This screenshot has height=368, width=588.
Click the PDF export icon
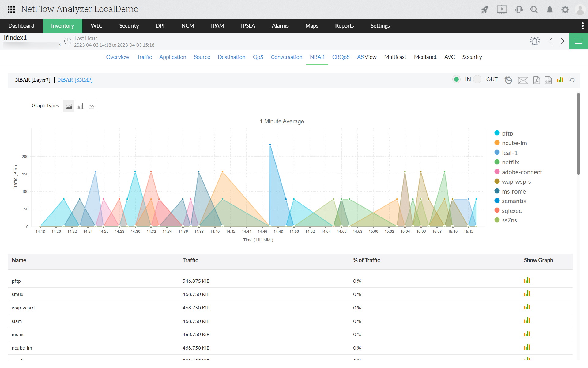point(536,80)
